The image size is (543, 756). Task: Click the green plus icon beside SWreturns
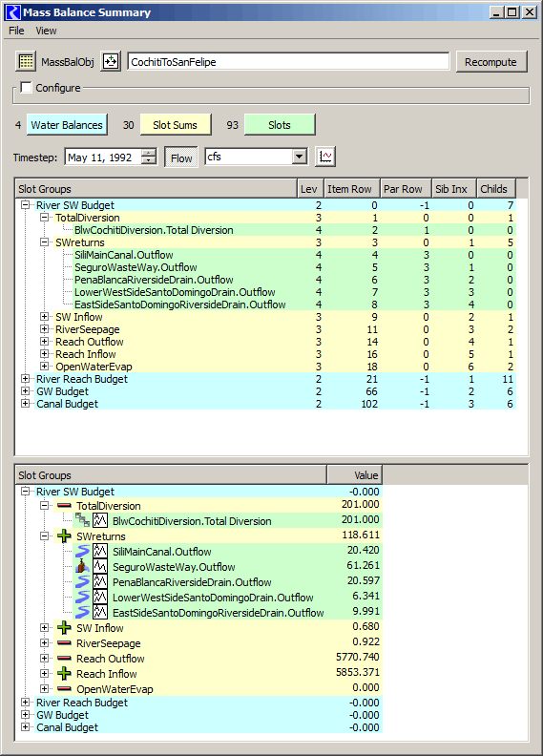(x=64, y=535)
